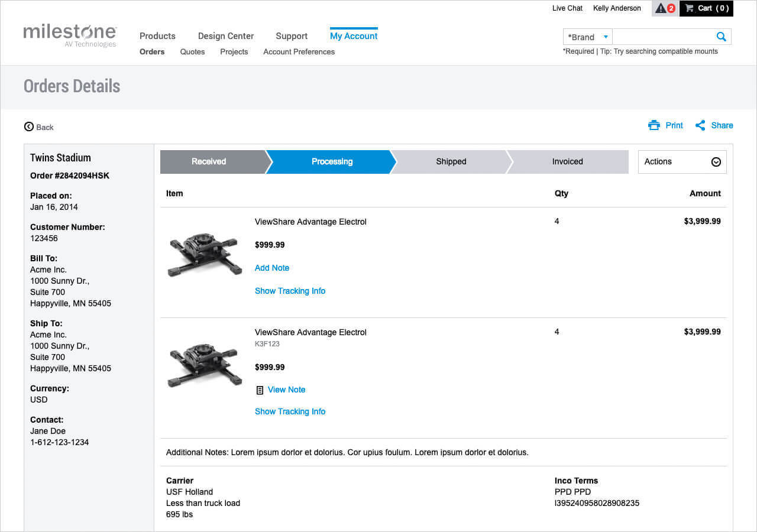
Task: Click the Amount column header
Action: [x=705, y=193]
